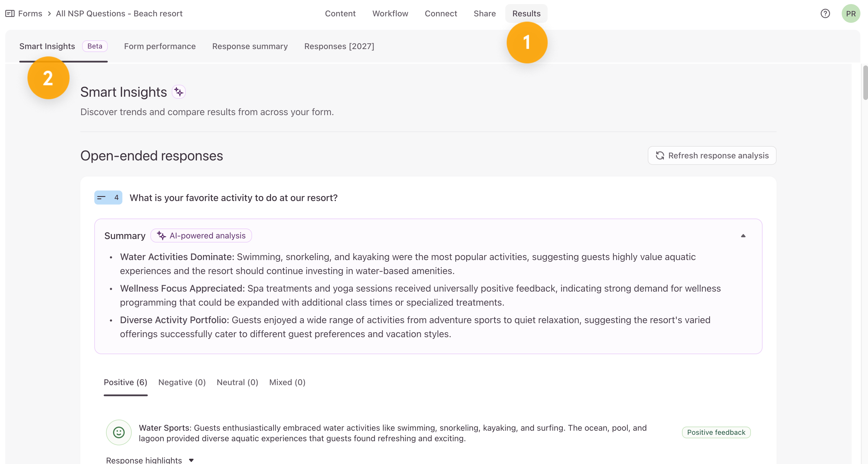Click the sparkle icon beside Smart Insights heading

pos(178,92)
